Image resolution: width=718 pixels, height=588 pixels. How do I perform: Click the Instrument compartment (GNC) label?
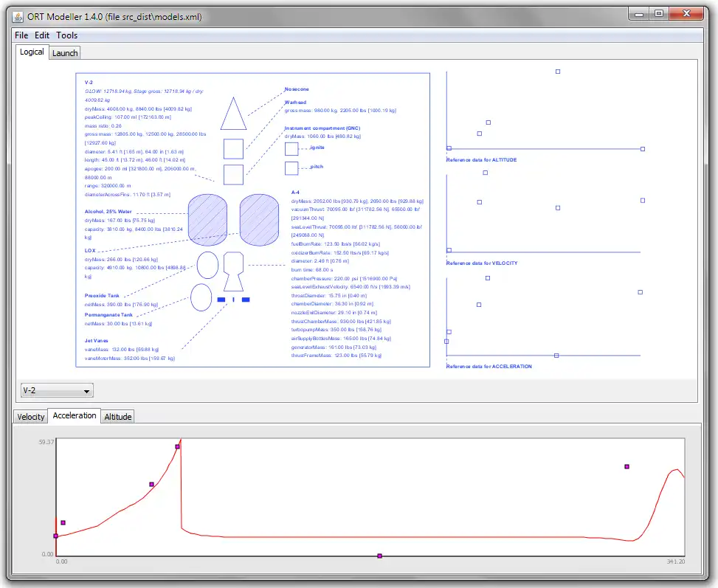[322, 128]
